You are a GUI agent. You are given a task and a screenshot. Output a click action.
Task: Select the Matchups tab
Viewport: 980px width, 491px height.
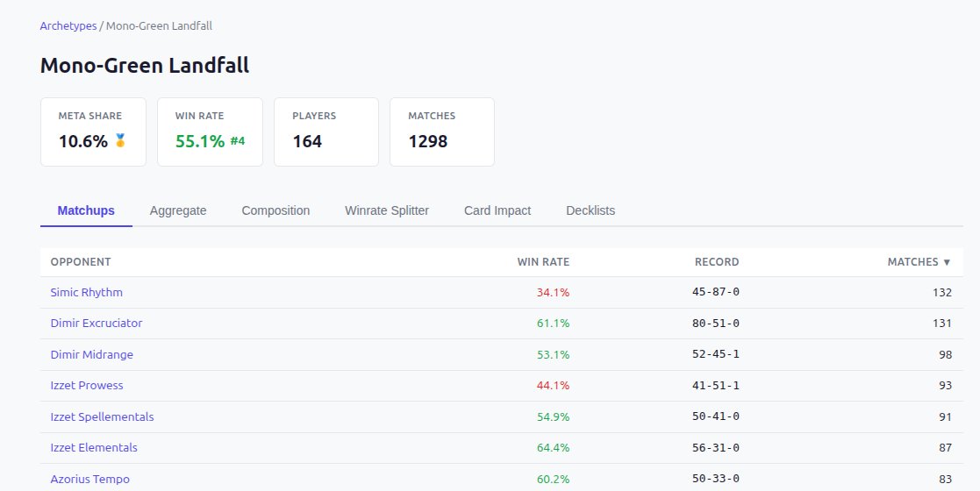[x=86, y=210]
